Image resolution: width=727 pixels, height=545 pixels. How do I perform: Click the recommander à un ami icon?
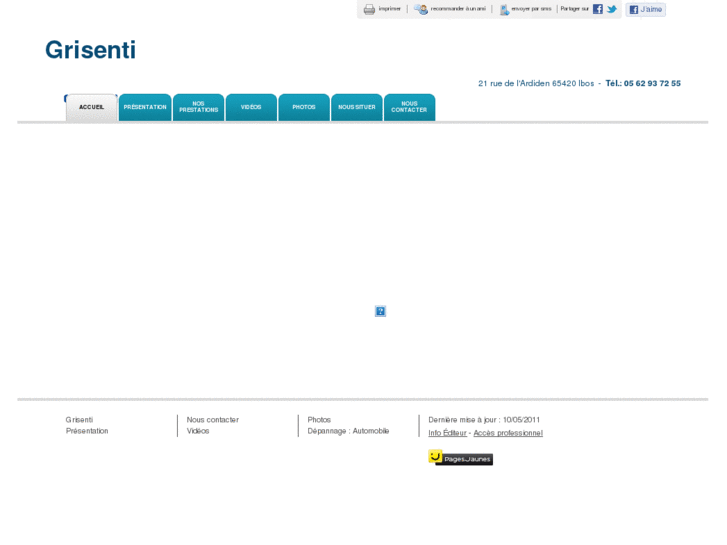tap(421, 9)
